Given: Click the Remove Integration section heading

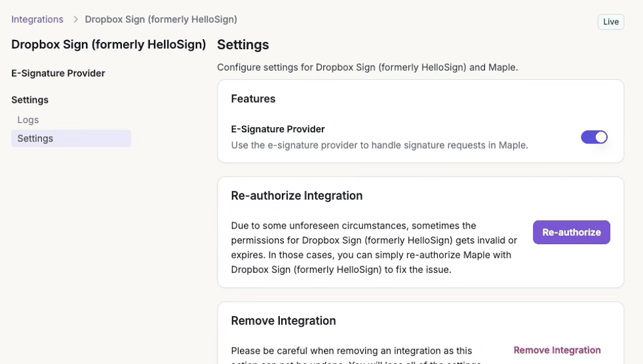Looking at the screenshot, I should pos(283,321).
